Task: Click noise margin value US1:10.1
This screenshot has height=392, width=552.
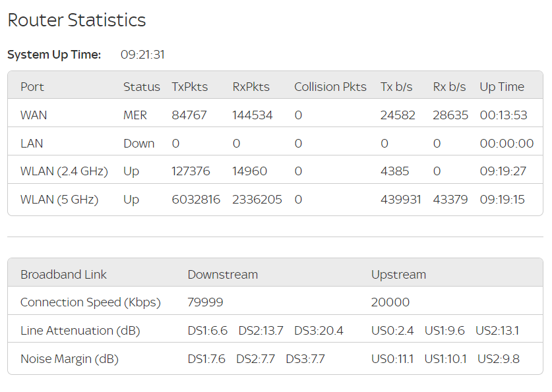Action: [446, 359]
